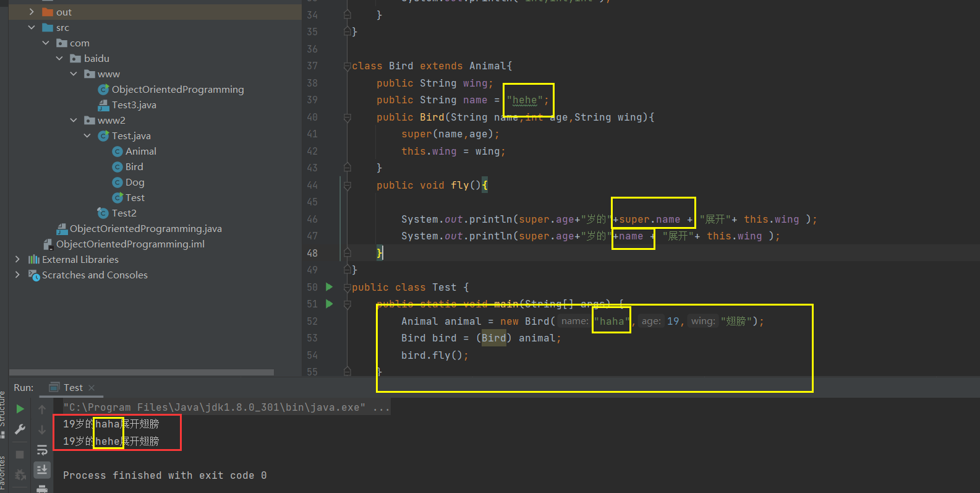Select the baidu package name
Image resolution: width=980 pixels, height=493 pixels.
(96, 58)
